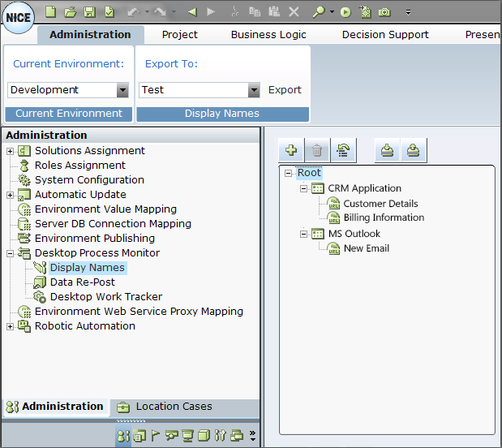The image size is (502, 448).
Task: Click the Save icon in top toolbar
Action: pos(89,12)
